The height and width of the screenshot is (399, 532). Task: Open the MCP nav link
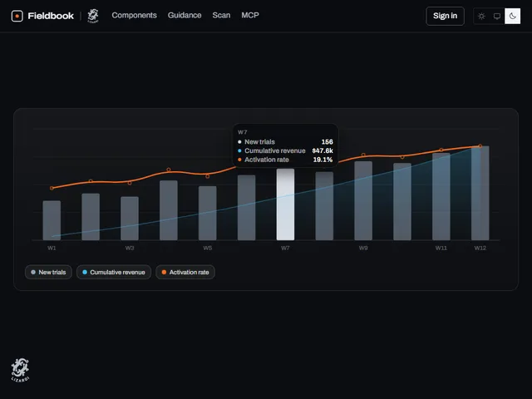250,15
